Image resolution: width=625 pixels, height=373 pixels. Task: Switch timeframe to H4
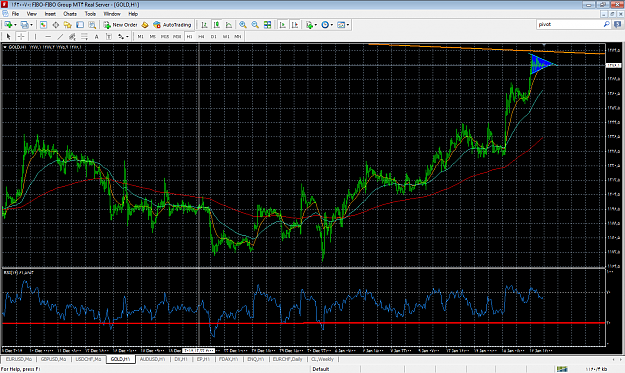[x=201, y=37]
